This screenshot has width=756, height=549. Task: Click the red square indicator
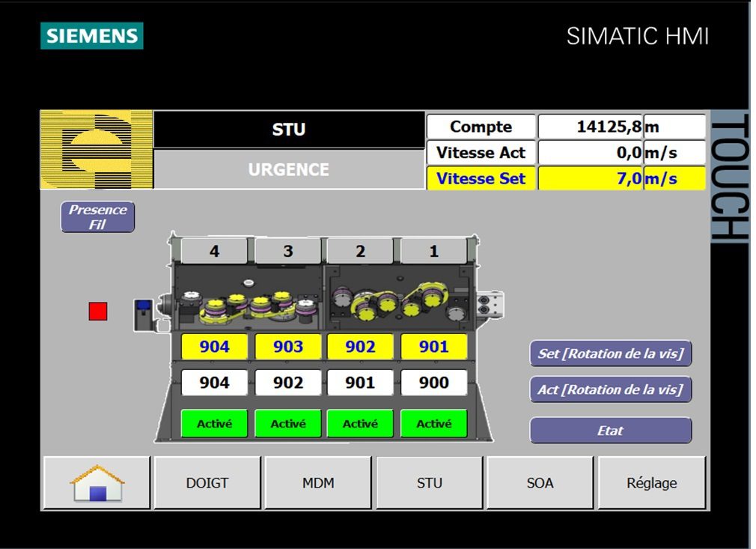[x=98, y=311]
